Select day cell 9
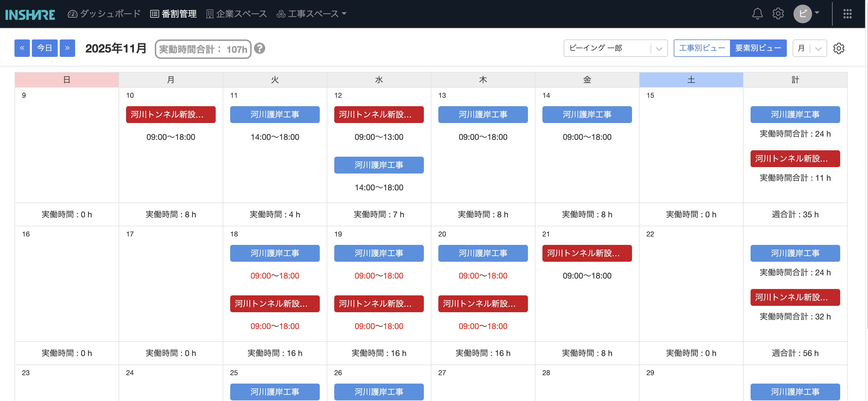The width and height of the screenshot is (868, 401). [x=67, y=145]
